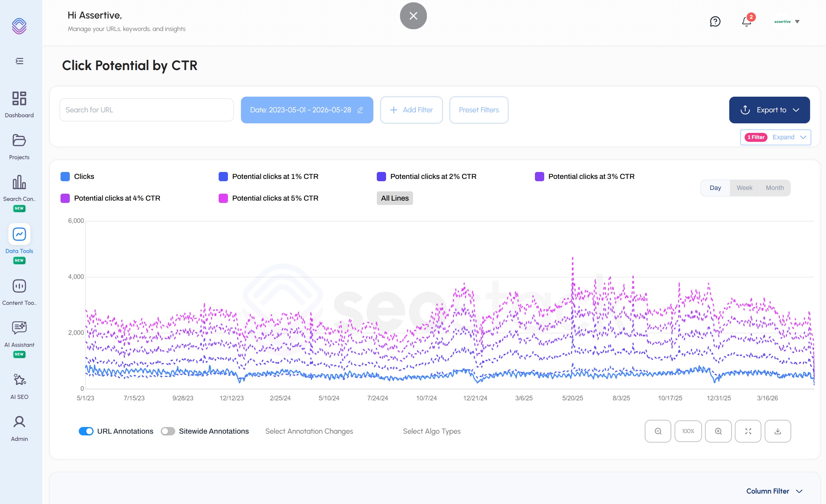This screenshot has width=826, height=504.
Task: Open the Admin user icon
Action: [19, 421]
